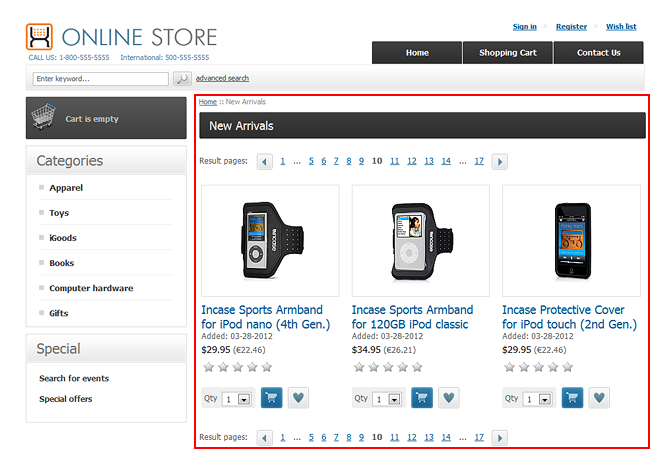Click next arrow in bottom pager
668x451 pixels.
[500, 438]
